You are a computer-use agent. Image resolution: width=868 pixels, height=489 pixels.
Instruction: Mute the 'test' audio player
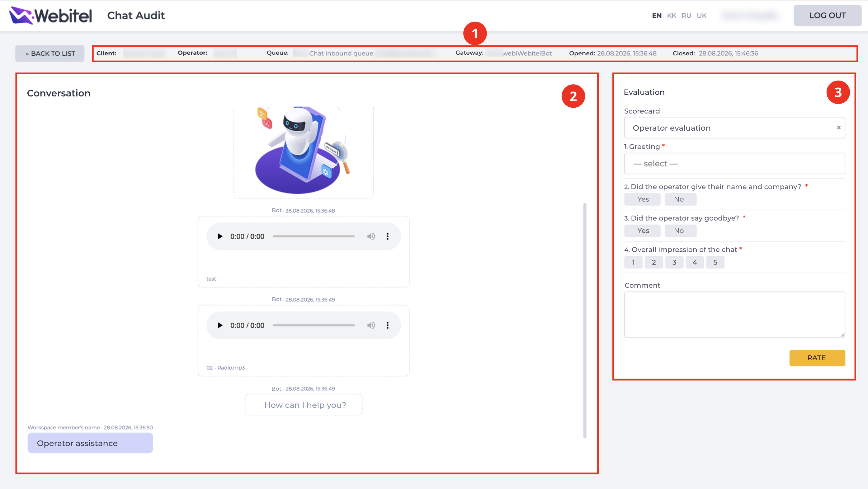pos(371,236)
